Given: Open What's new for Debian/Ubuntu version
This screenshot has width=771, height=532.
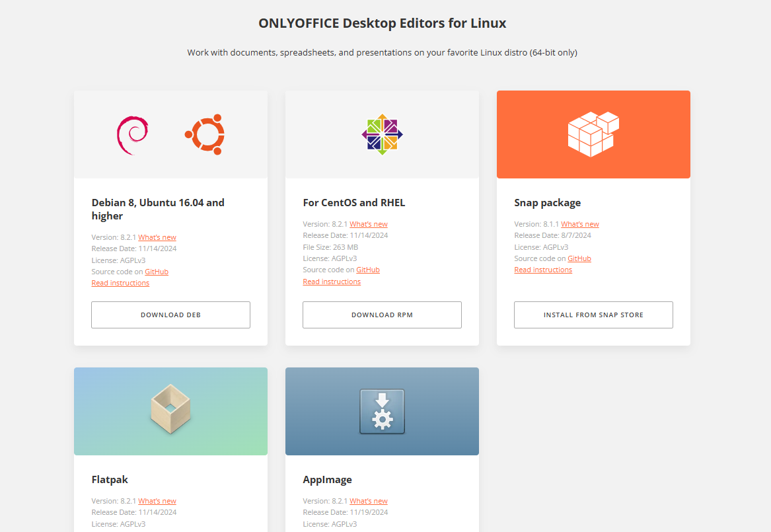Looking at the screenshot, I should [157, 237].
